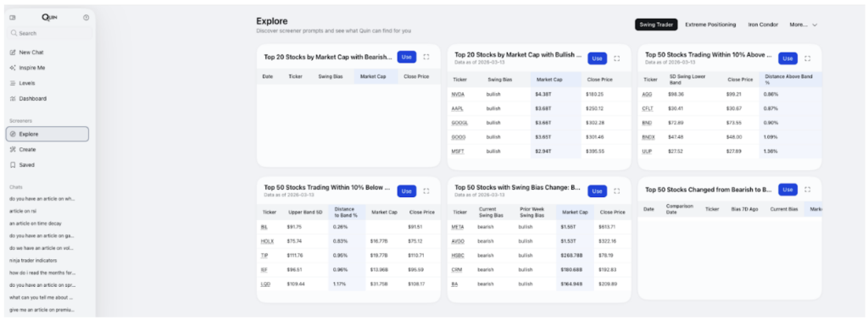Switch to the Swing Trader tab
This screenshot has height=320, width=868.
(656, 25)
